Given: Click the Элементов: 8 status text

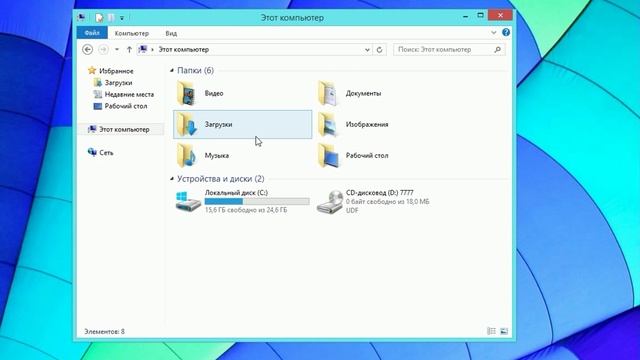Looking at the screenshot, I should click(x=104, y=331).
